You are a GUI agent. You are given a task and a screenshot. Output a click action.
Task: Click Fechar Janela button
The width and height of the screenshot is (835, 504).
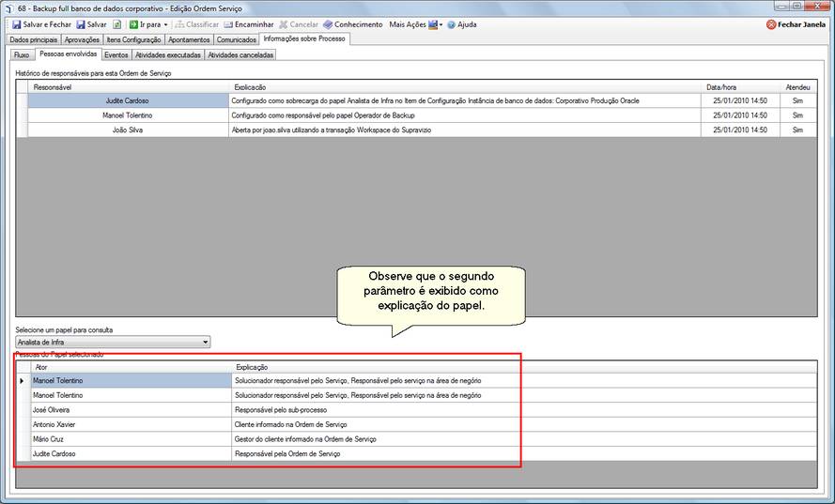[x=796, y=24]
